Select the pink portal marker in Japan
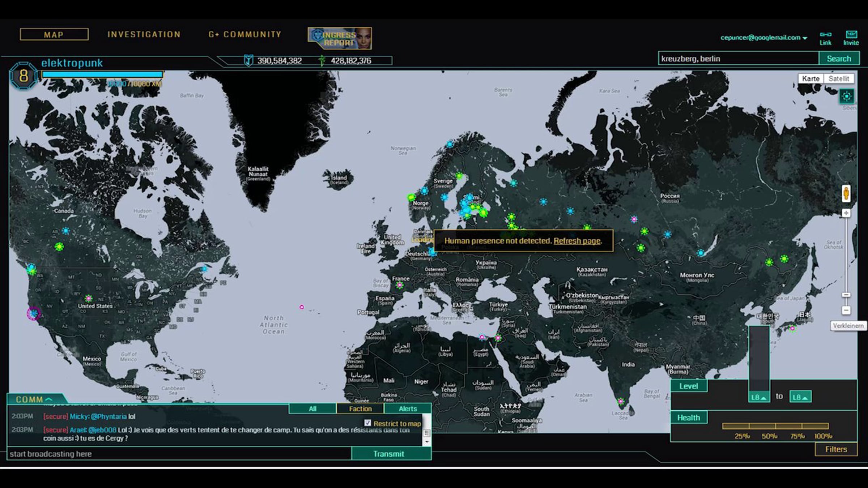 pos(792,329)
